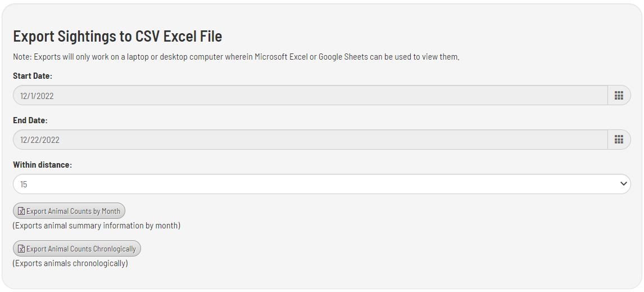
Task: Click the Start Date label
Action: tap(33, 75)
